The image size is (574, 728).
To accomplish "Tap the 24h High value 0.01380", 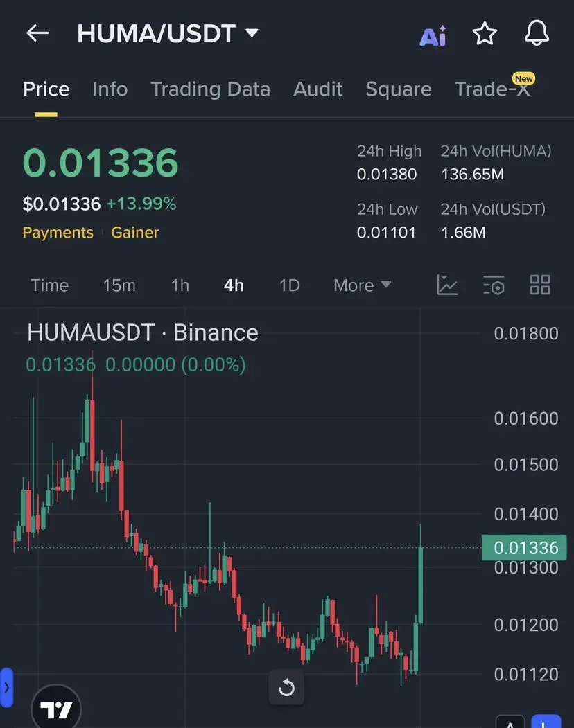I will [387, 174].
